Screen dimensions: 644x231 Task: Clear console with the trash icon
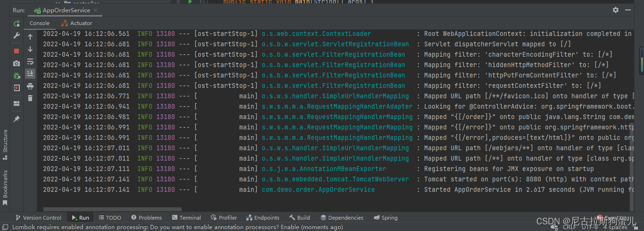coord(30,98)
